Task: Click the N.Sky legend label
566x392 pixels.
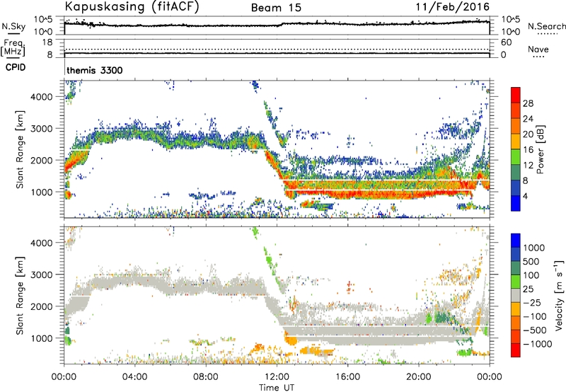Action: [13, 26]
